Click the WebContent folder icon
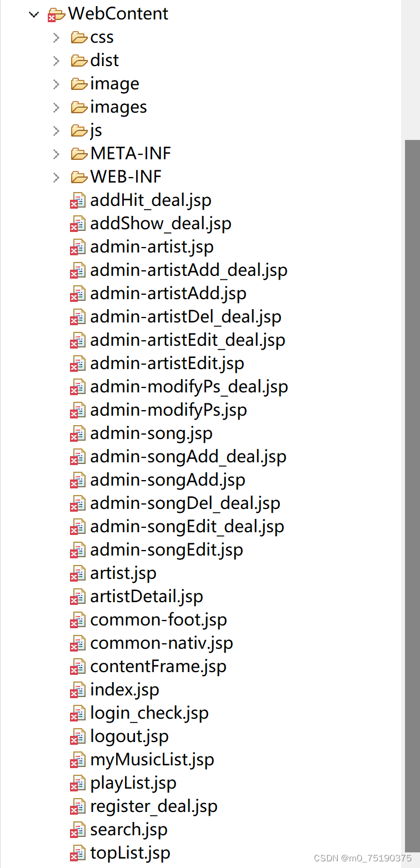The height and width of the screenshot is (868, 420). pyautogui.click(x=57, y=14)
